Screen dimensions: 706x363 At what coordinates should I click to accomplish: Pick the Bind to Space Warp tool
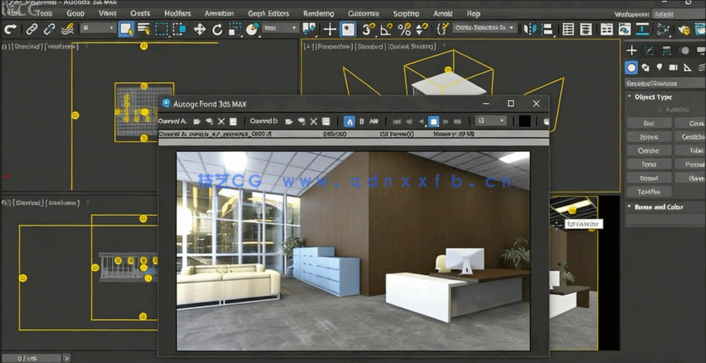coord(67,29)
